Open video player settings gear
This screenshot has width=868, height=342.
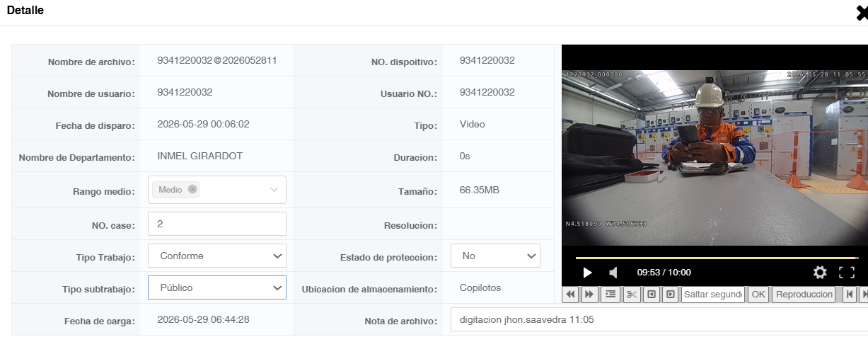click(820, 273)
